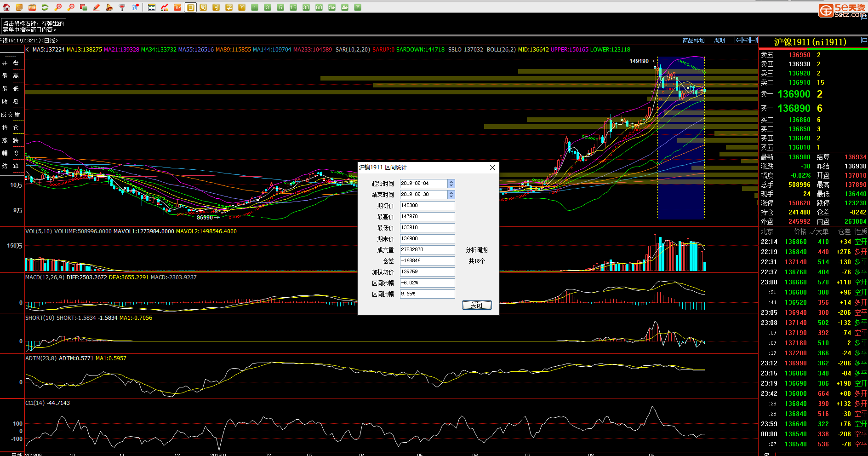Click the 区间涨幅 field showing -6.02%

(x=427, y=283)
